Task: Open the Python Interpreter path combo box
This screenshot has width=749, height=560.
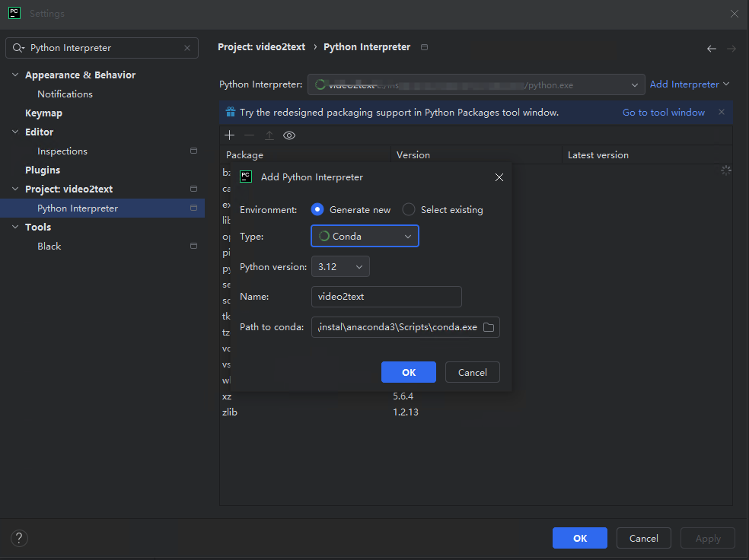Action: (x=476, y=85)
